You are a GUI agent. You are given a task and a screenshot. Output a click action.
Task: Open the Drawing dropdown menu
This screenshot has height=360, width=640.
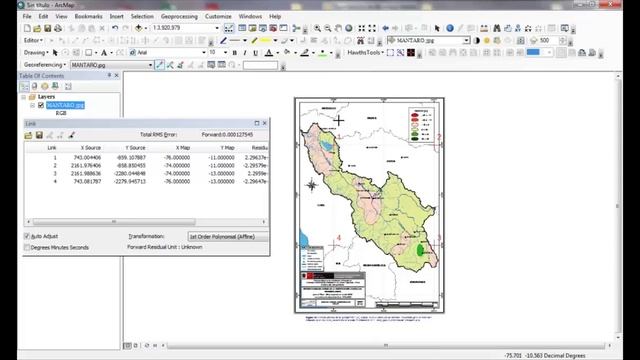pyautogui.click(x=36, y=53)
